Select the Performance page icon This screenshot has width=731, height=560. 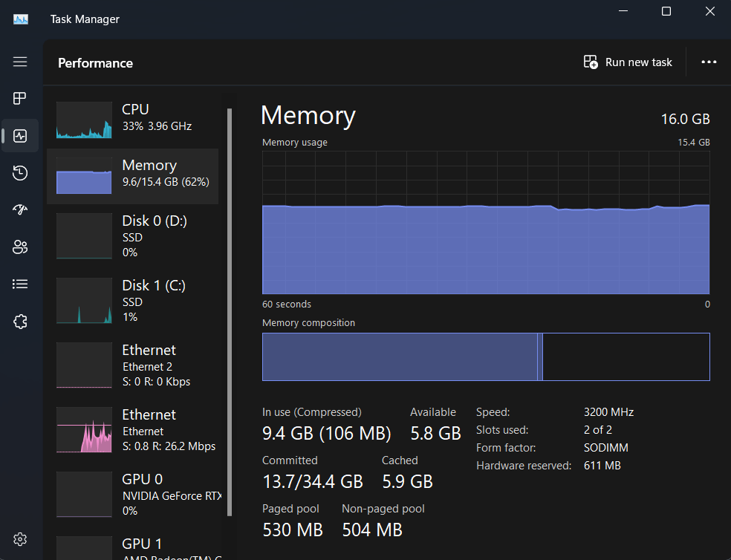[x=20, y=136]
